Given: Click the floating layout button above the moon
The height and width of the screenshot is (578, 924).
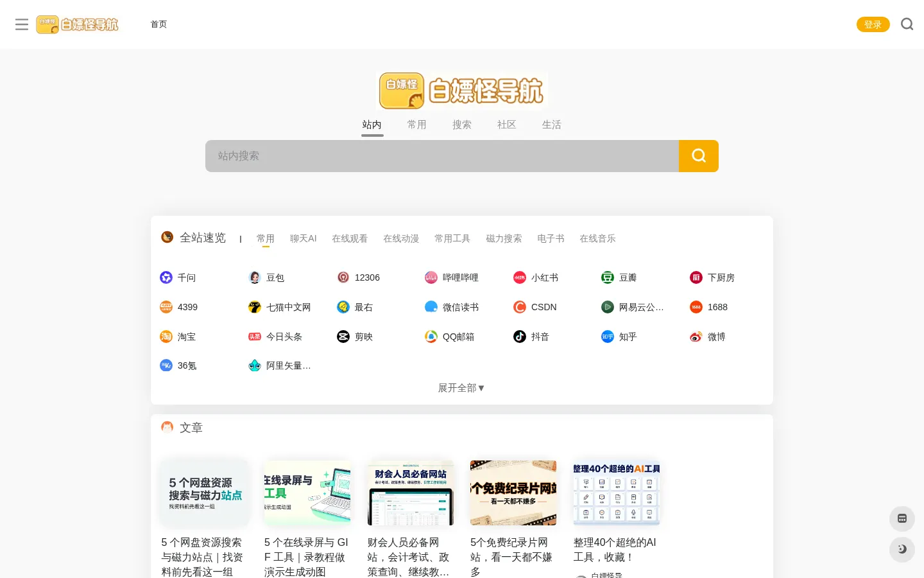Looking at the screenshot, I should (902, 518).
